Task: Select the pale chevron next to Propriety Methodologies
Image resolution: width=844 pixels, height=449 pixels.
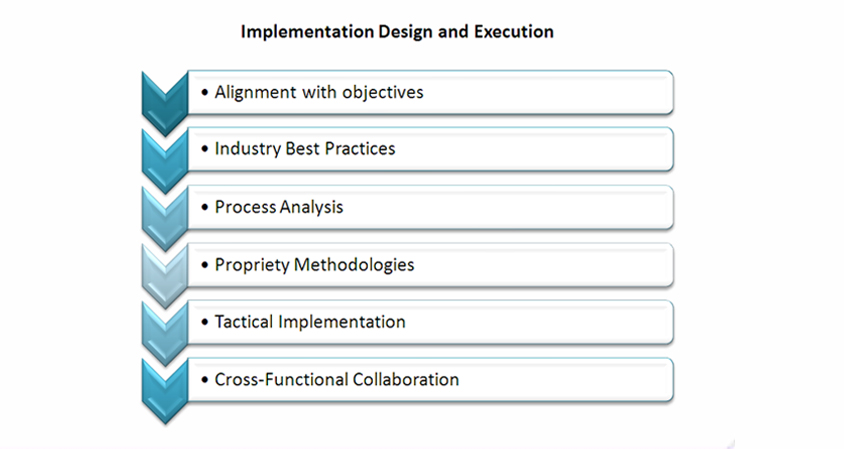Action: 165,276
